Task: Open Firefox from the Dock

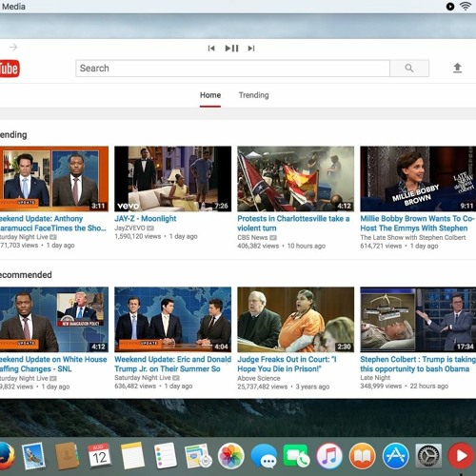Action: (x=7, y=456)
